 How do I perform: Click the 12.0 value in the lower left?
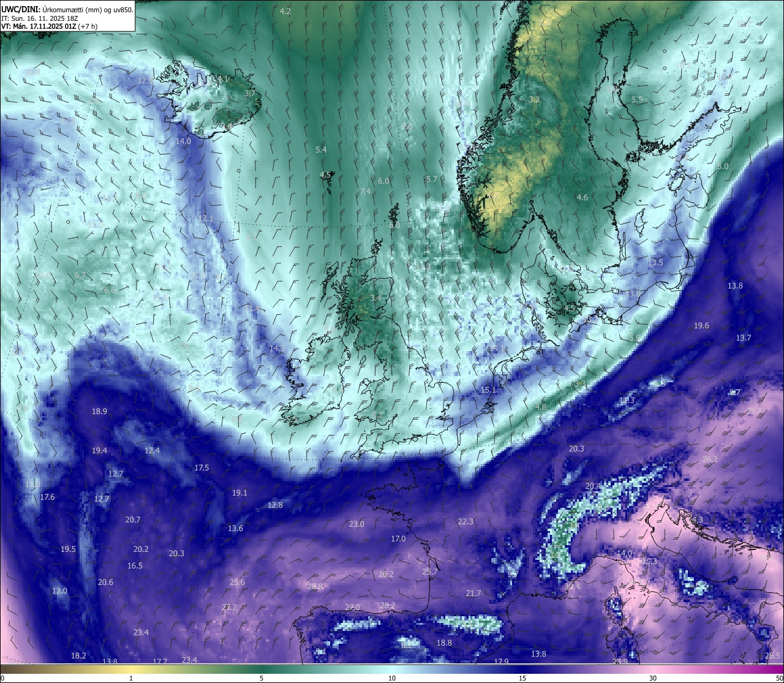pos(59,591)
